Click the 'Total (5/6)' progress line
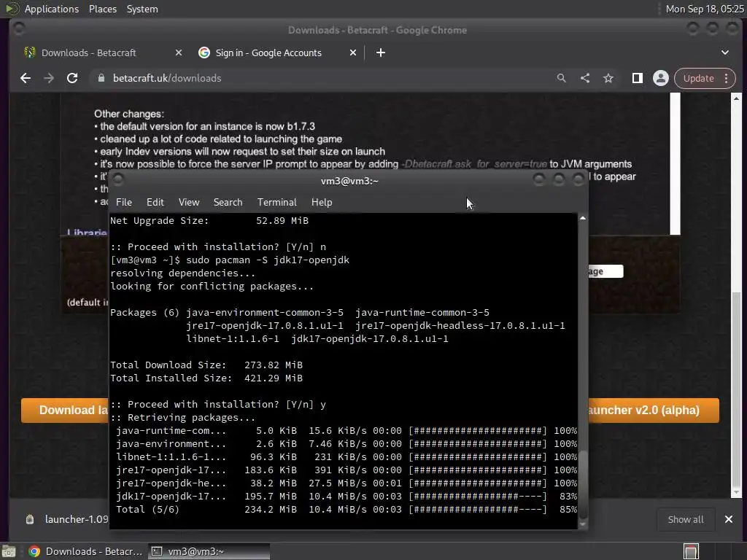This screenshot has width=747, height=560. click(347, 510)
